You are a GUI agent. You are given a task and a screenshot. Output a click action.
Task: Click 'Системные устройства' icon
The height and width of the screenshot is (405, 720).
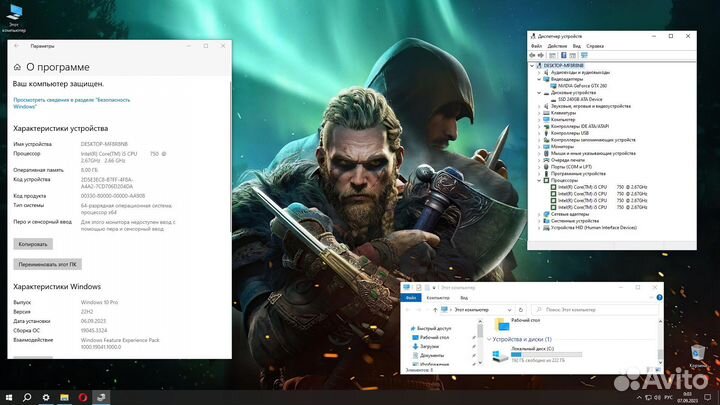[546, 221]
